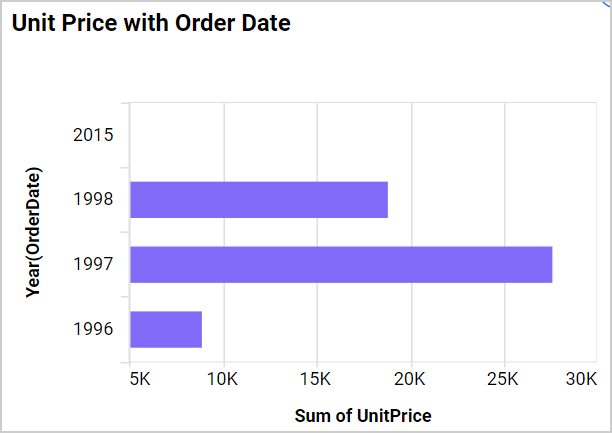
Task: Click the 'Year(OrderDate)' vertical axis title
Action: pos(34,231)
